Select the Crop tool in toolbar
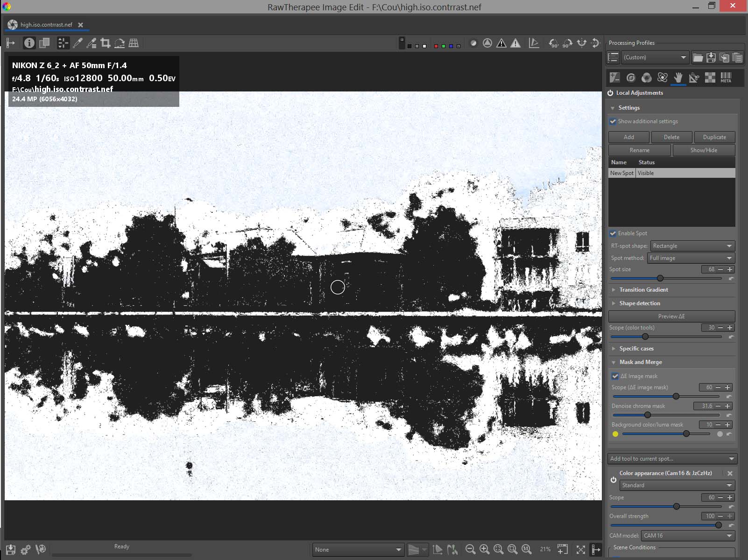This screenshot has height=560, width=748. 106,43
